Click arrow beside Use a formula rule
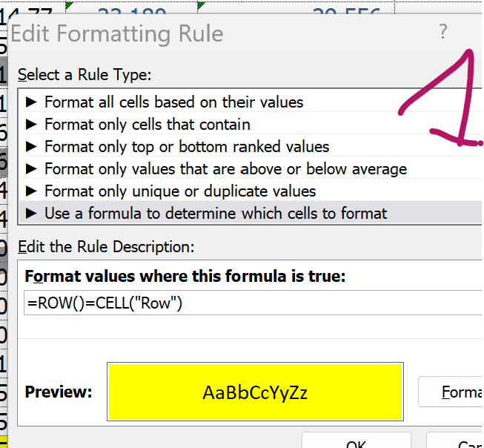The height and width of the screenshot is (448, 484). tap(31, 213)
